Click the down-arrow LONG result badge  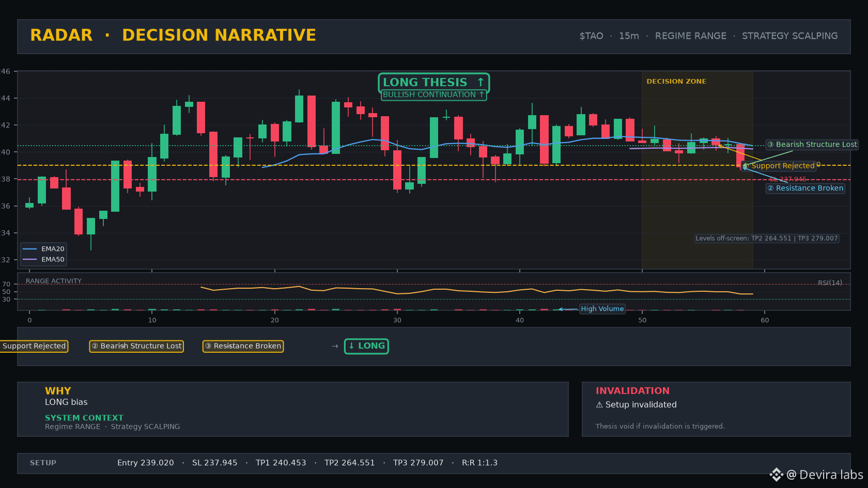(366, 346)
